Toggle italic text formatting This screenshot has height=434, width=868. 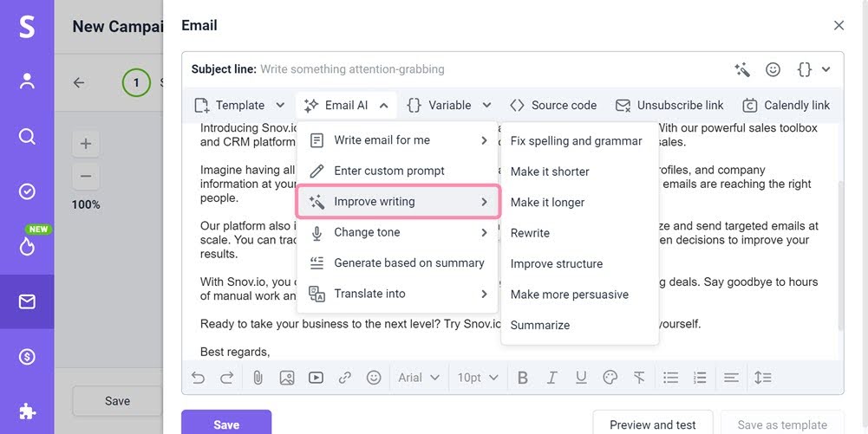[551, 378]
